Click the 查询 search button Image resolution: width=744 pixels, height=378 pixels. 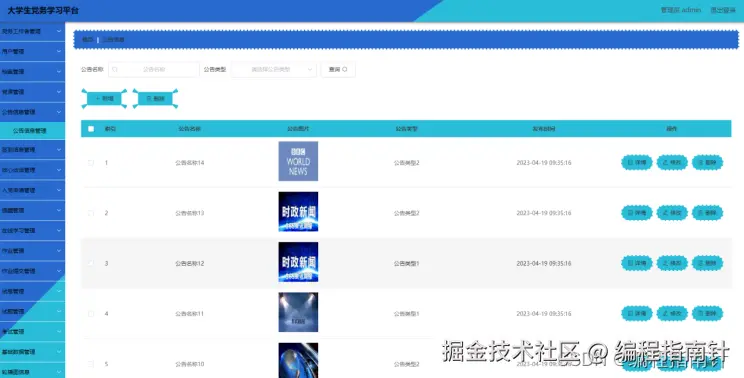pos(338,69)
